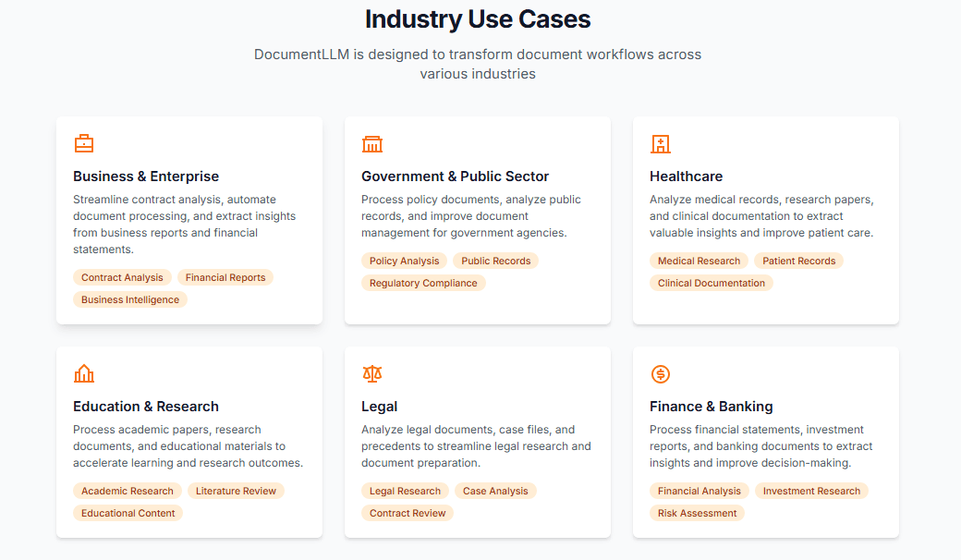
Task: Click the Regulatory Compliance tag
Action: pyautogui.click(x=423, y=283)
